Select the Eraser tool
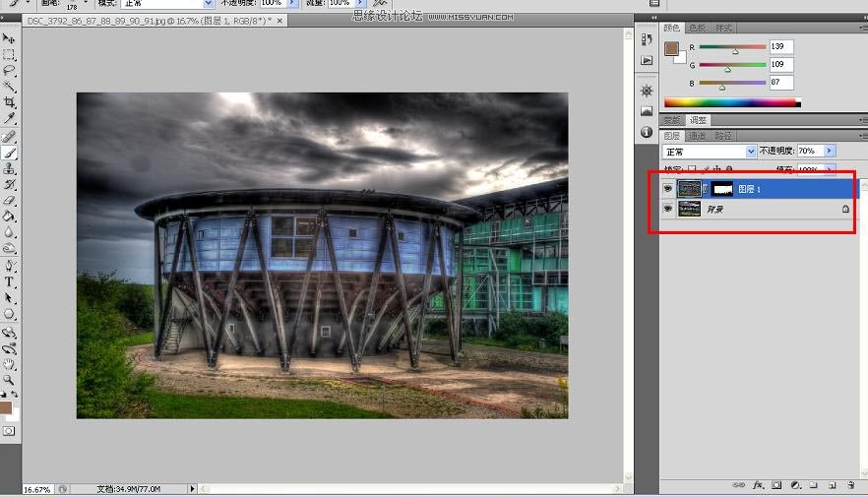The height and width of the screenshot is (497, 868). [9, 201]
